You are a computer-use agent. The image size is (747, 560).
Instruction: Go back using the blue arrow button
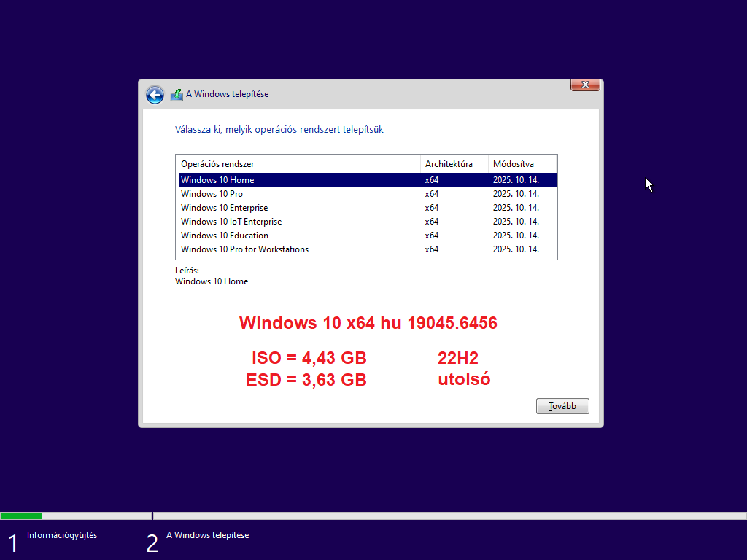155,95
